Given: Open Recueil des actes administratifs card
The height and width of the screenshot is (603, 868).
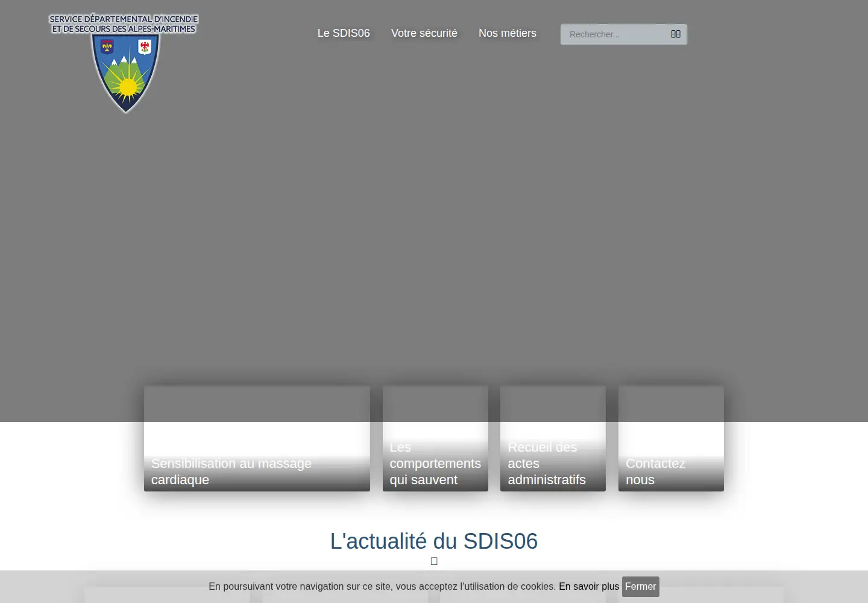Looking at the screenshot, I should tap(553, 438).
